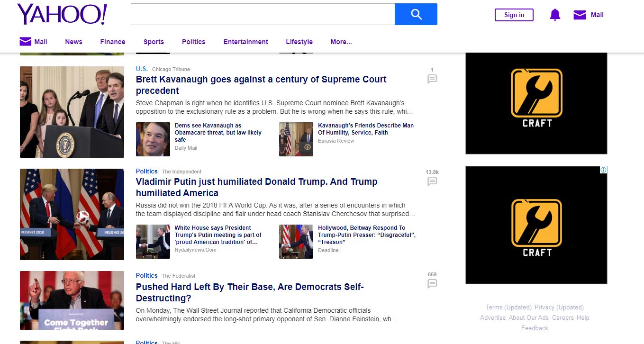
Task: Go to the Sports section
Action: click(154, 42)
